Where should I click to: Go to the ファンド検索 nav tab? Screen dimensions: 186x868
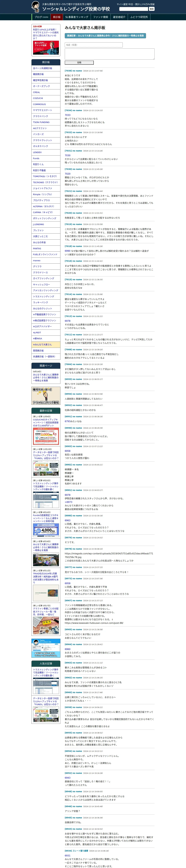[101, 17]
